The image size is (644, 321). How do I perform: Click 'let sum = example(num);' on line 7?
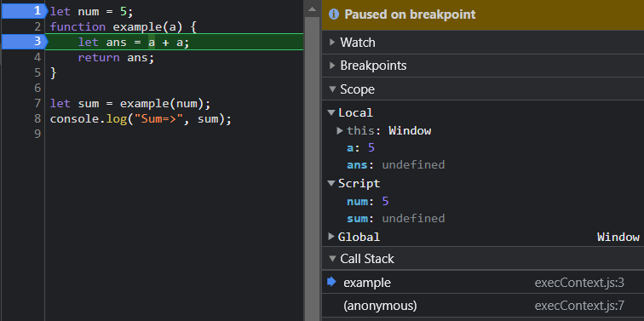(130, 103)
